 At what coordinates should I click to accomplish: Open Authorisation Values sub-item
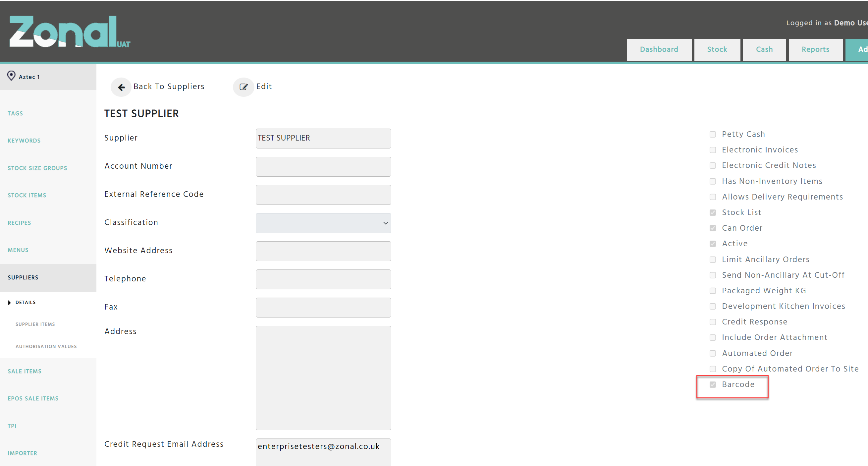click(x=46, y=346)
